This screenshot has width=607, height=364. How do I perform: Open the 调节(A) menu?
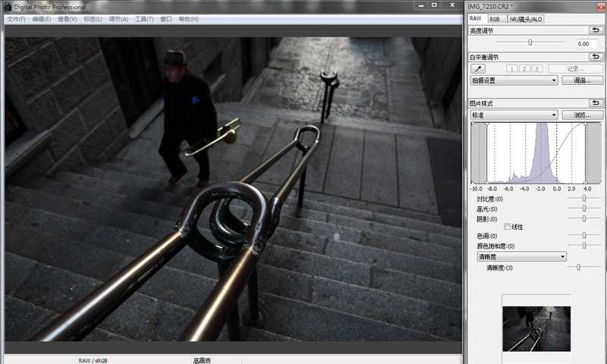tap(118, 19)
